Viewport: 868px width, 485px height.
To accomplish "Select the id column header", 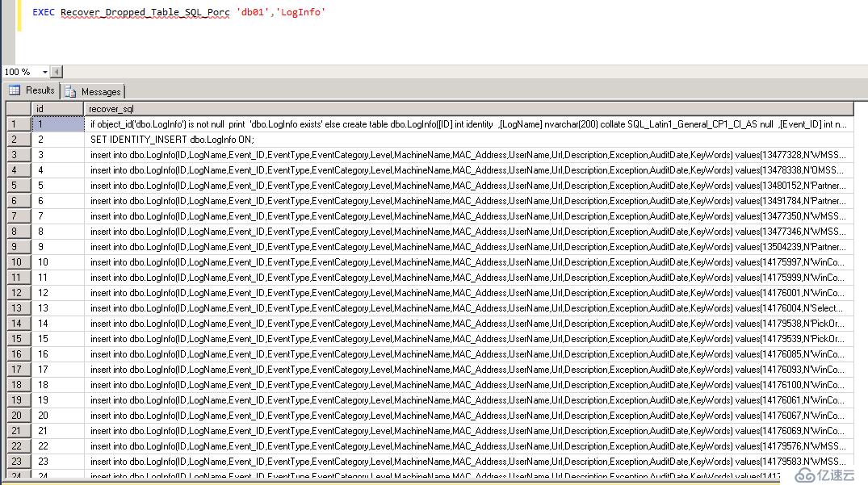I will [57, 108].
